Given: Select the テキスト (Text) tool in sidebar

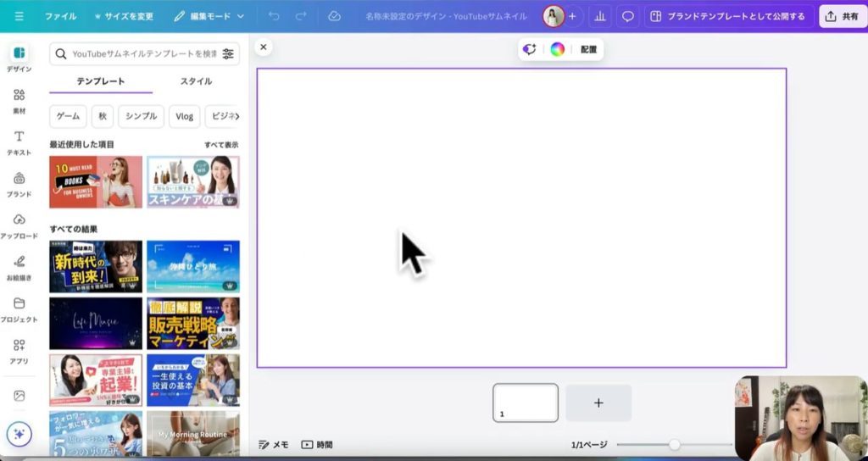Looking at the screenshot, I should [x=19, y=142].
